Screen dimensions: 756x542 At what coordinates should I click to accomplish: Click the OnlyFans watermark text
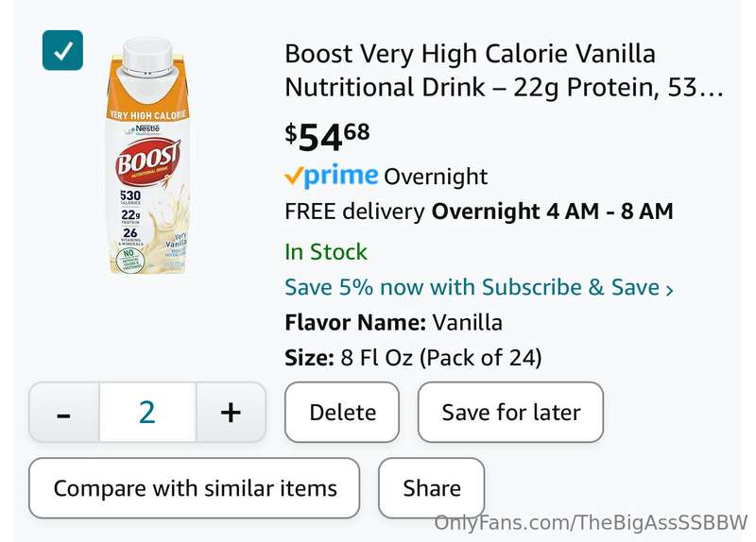coord(591,522)
